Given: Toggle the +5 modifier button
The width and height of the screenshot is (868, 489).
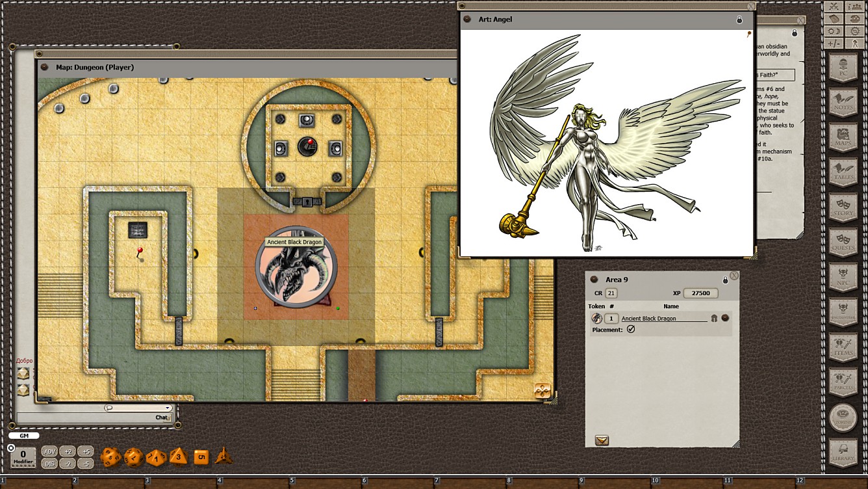Looking at the screenshot, I should 86,451.
